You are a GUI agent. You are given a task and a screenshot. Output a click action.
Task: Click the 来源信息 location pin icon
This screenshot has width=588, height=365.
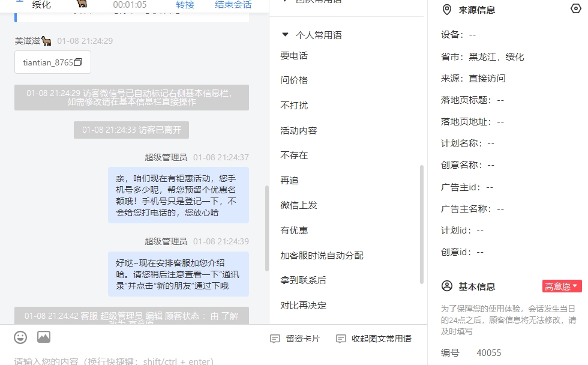coord(446,10)
